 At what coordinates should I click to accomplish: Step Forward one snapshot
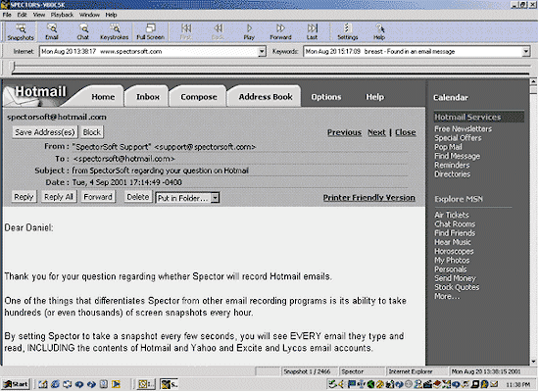click(280, 32)
